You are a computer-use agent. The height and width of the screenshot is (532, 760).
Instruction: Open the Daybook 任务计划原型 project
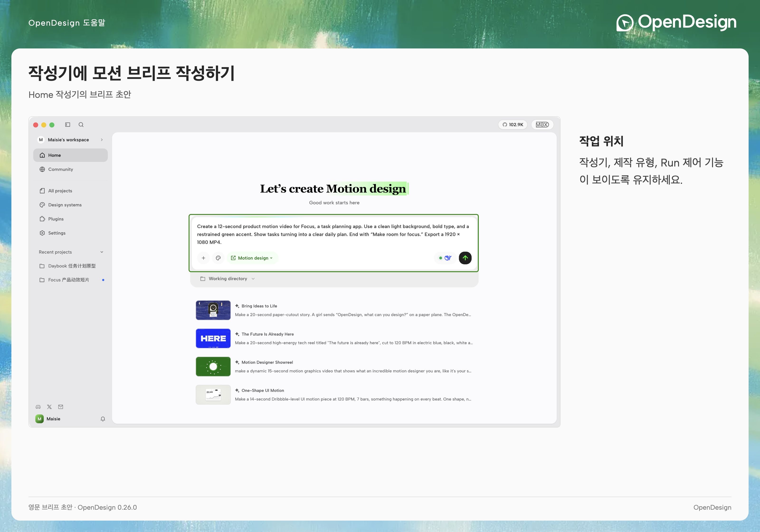[71, 266]
